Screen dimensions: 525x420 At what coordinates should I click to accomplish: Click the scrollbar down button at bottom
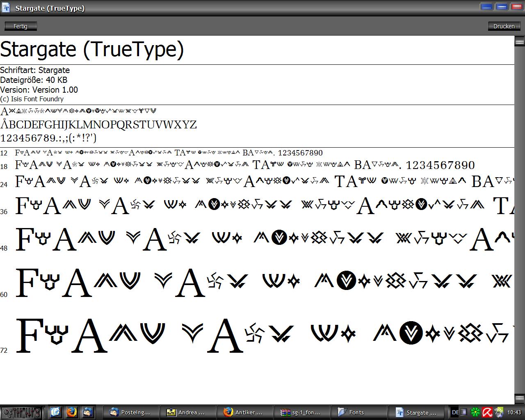pos(519,399)
